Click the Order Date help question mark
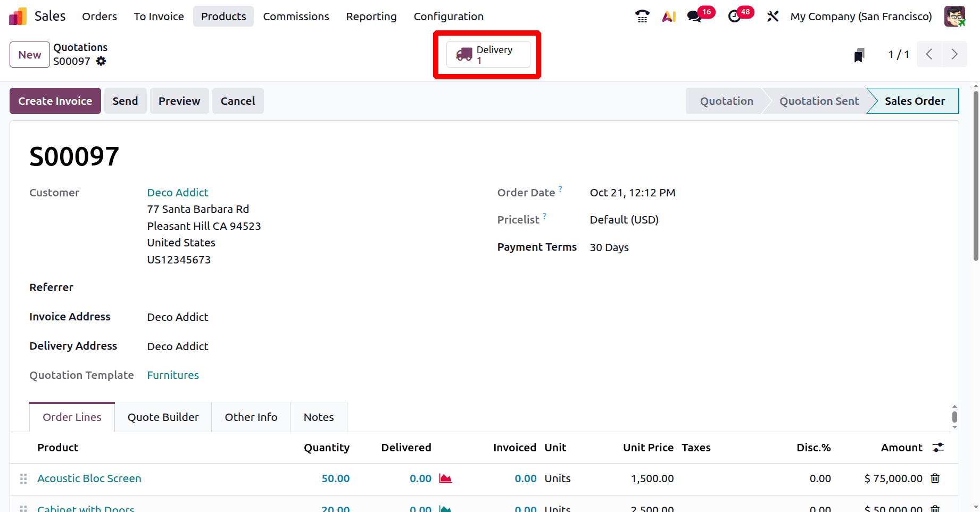This screenshot has width=980, height=512. click(560, 188)
